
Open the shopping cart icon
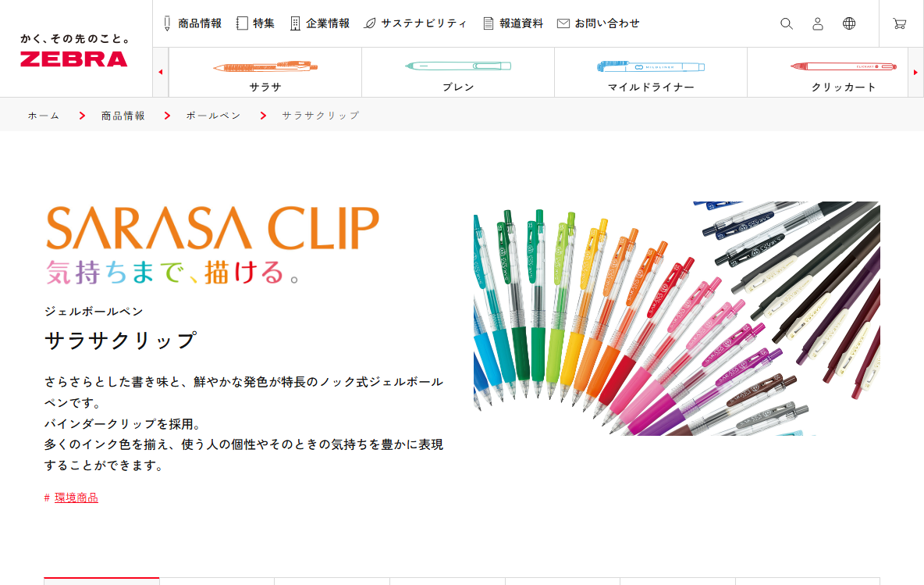click(x=899, y=23)
